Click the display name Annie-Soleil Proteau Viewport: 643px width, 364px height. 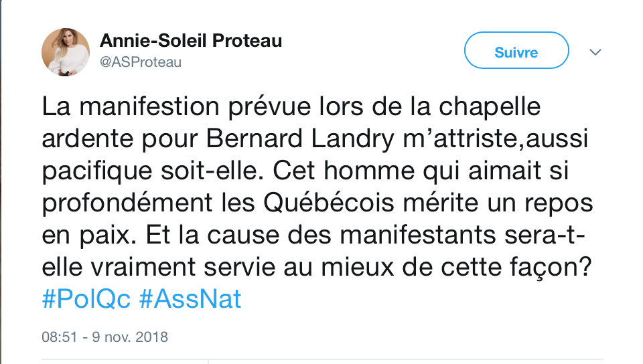pos(191,41)
